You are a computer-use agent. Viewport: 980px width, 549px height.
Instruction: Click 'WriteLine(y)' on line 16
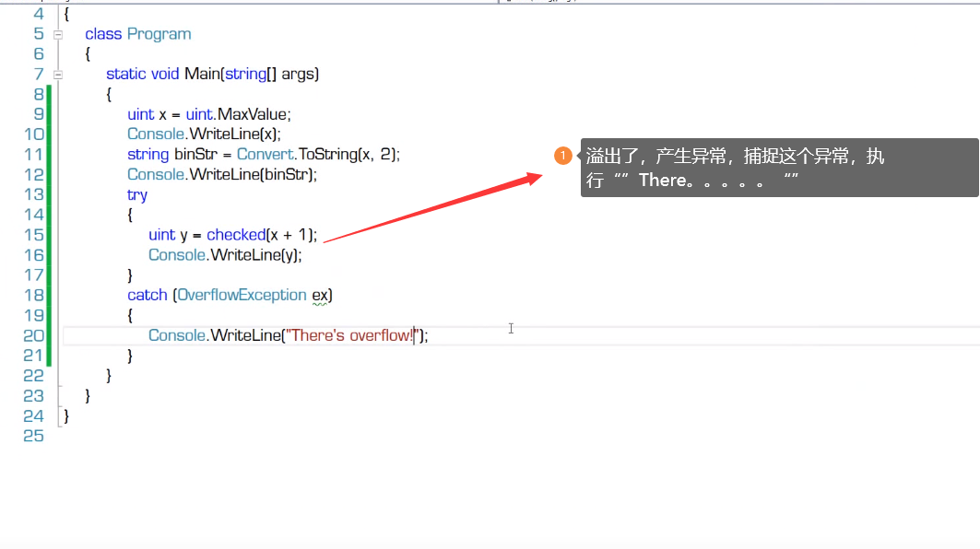254,255
